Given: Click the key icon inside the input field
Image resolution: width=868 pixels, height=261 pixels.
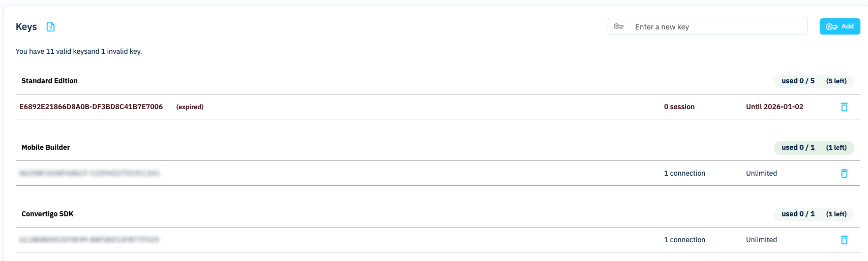Looking at the screenshot, I should coord(618,26).
